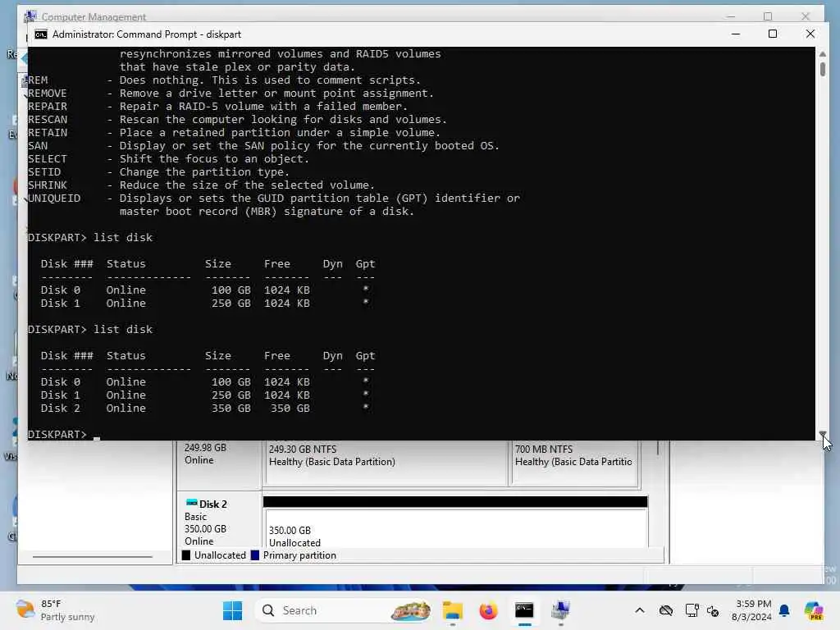The height and width of the screenshot is (630, 840).
Task: Click the Primary partition blue legend swatch
Action: [x=255, y=555]
